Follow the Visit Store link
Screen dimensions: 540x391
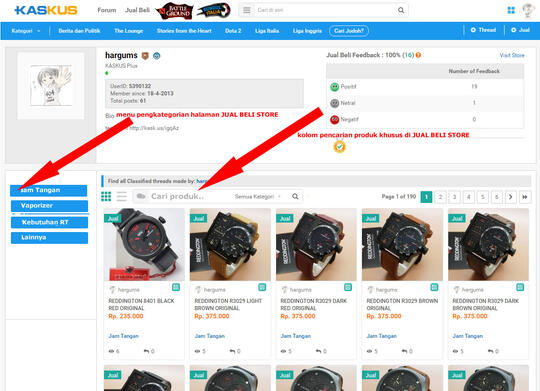[512, 55]
